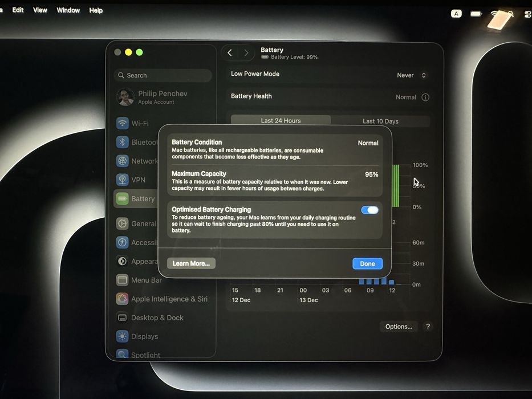532x399 pixels.
Task: Toggle Optimised Battery Charging switch
Action: pos(370,210)
